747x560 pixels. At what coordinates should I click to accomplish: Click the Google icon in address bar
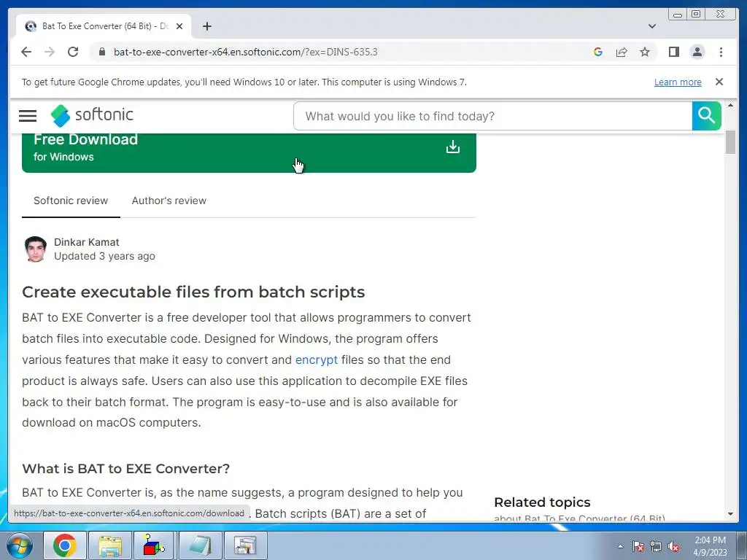coord(598,52)
